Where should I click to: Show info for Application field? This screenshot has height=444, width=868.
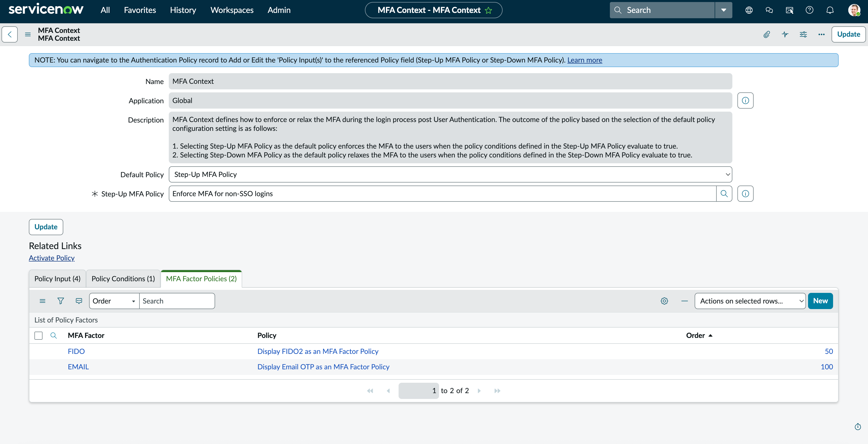(745, 100)
